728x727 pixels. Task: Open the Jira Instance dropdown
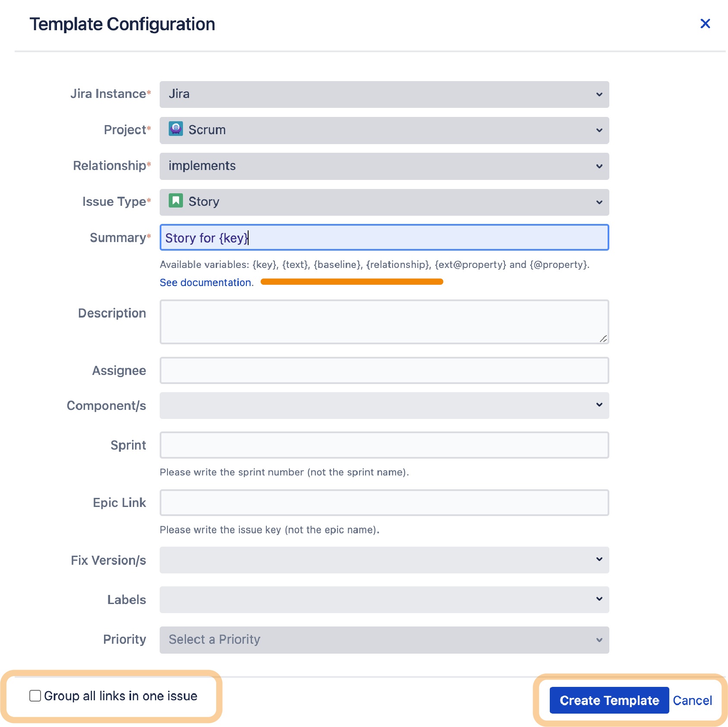coord(384,94)
